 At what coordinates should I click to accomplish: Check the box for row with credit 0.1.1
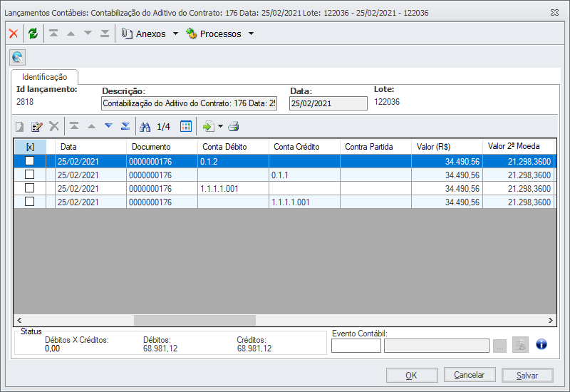click(x=29, y=175)
